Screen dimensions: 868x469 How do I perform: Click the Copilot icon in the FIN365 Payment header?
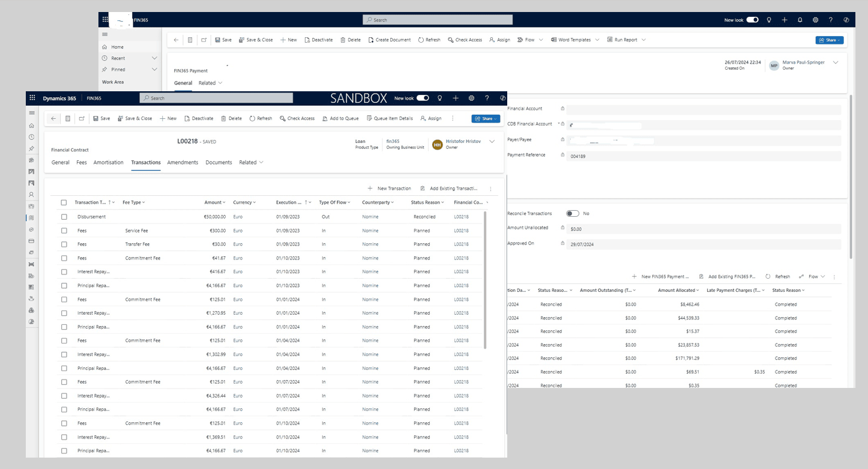coord(846,20)
